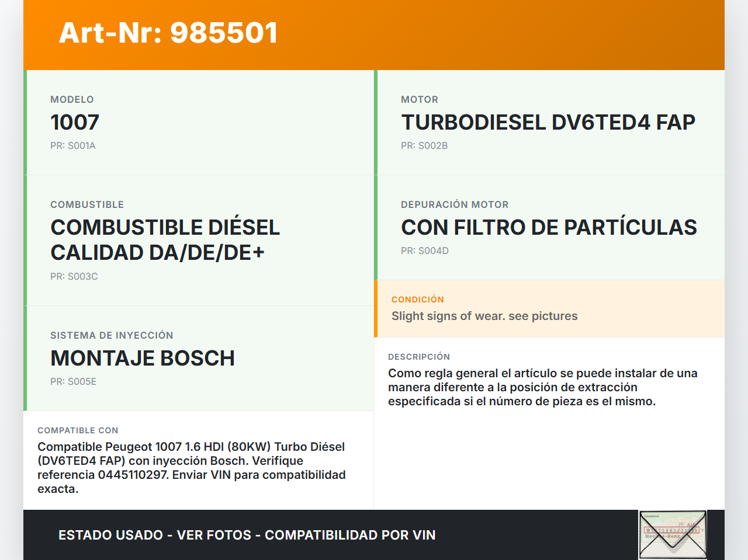Click PR code S003C under Combustible
Screen dimensions: 748x560
[74, 277]
